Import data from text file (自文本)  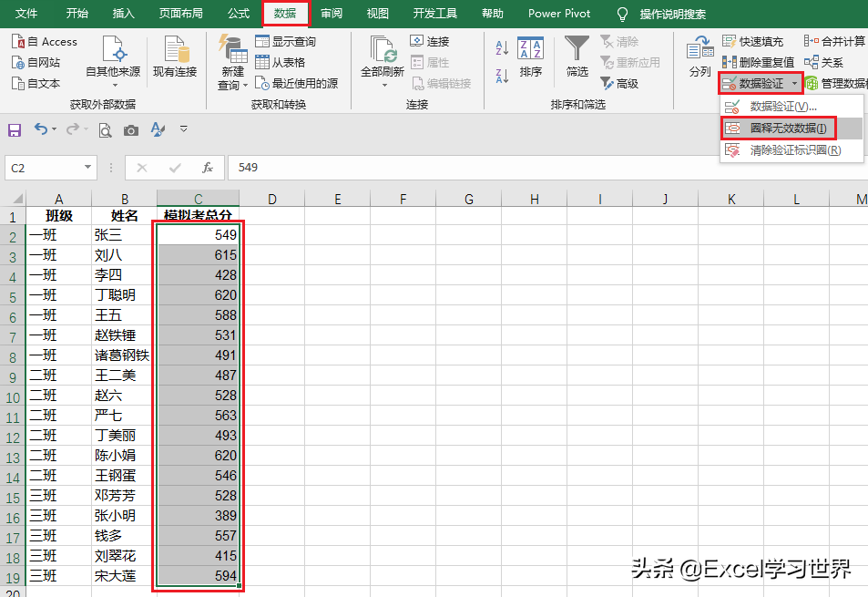[36, 84]
